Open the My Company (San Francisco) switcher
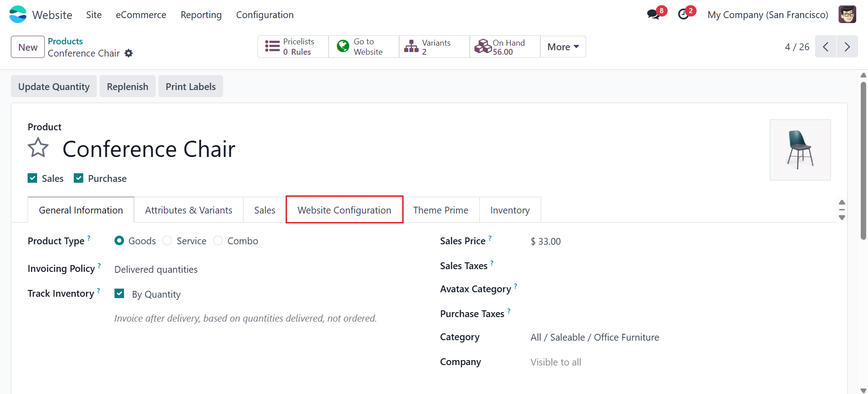Image resolution: width=868 pixels, height=394 pixels. coord(768,14)
